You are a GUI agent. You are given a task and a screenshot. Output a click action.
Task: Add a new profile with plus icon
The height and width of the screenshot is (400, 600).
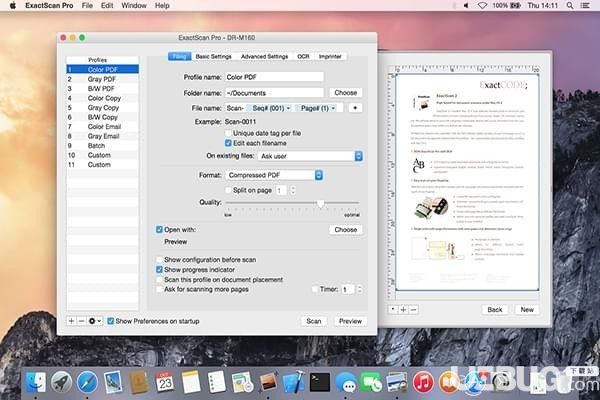click(71, 321)
